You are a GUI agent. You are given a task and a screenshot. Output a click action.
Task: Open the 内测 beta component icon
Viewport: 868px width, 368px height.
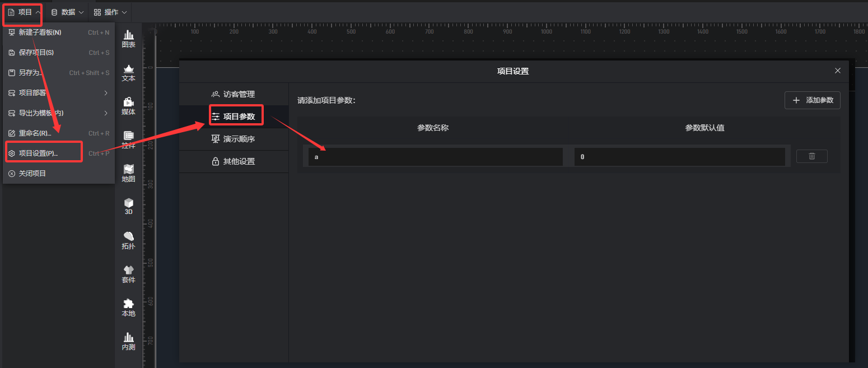tap(129, 341)
